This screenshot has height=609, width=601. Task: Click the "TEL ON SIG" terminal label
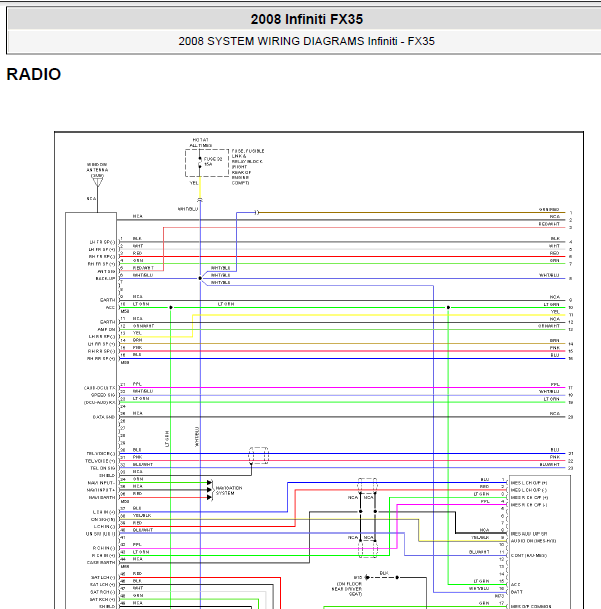[103, 468]
